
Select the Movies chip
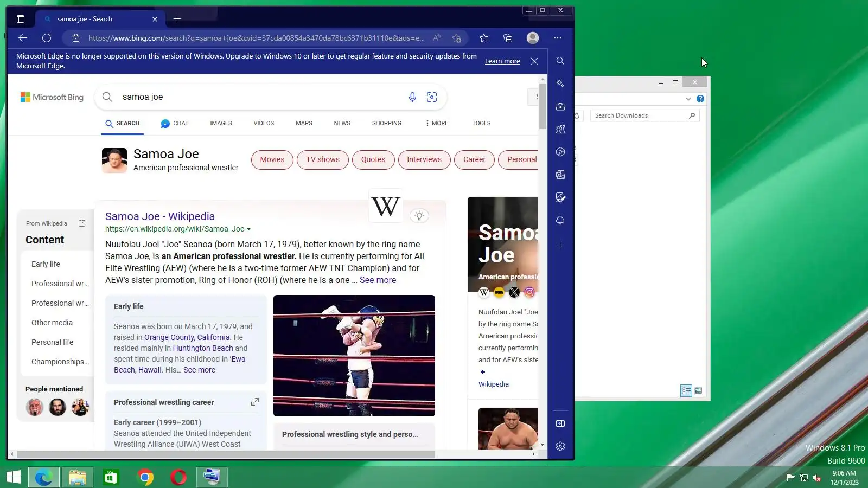(x=272, y=159)
